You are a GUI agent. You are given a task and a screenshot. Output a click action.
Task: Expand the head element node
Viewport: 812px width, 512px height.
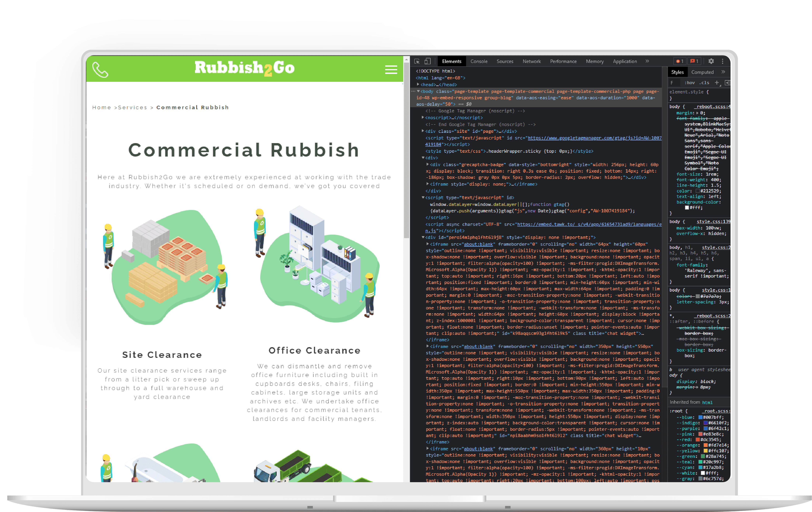418,85
